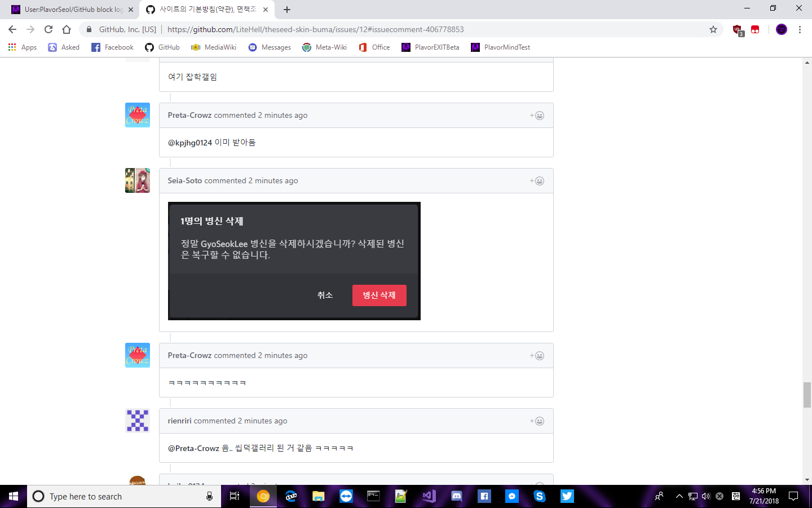This screenshot has height=508, width=812.
Task: Click the Chrome profile avatar icon
Action: pos(782,29)
